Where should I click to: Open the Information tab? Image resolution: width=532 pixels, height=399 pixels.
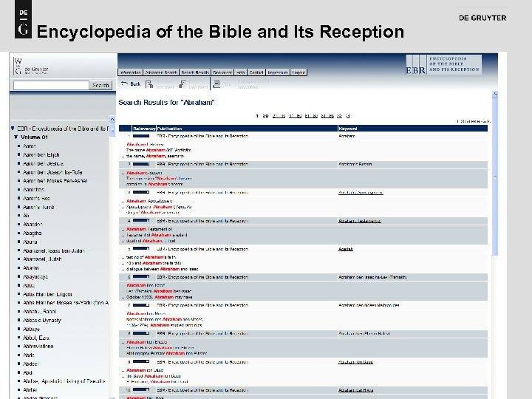pyautogui.click(x=130, y=72)
